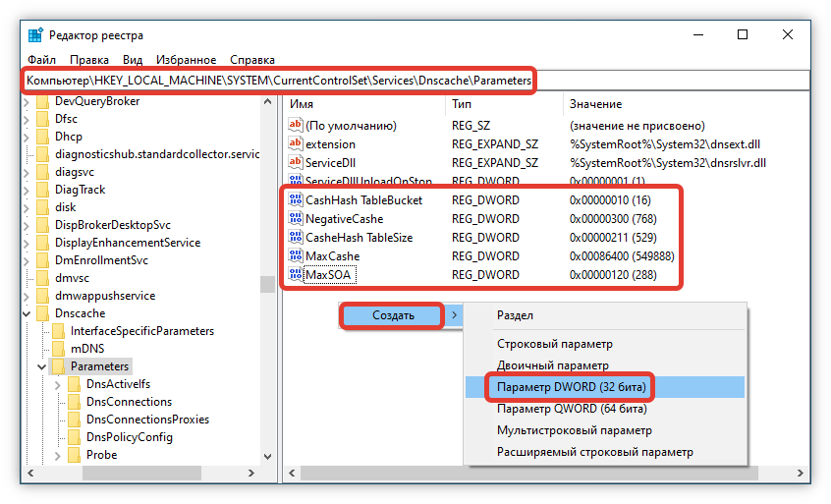
Task: Expand the Probe subkey
Action: [57, 455]
